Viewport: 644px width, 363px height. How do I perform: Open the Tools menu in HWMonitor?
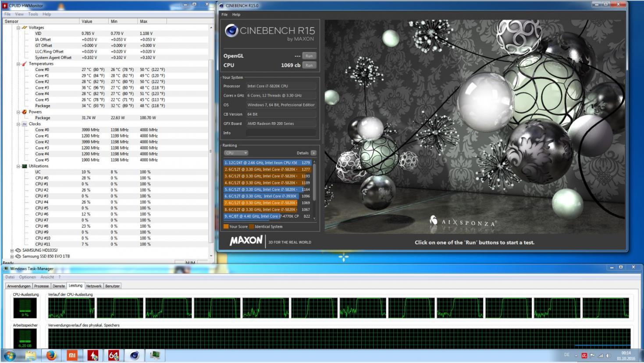[x=33, y=14]
